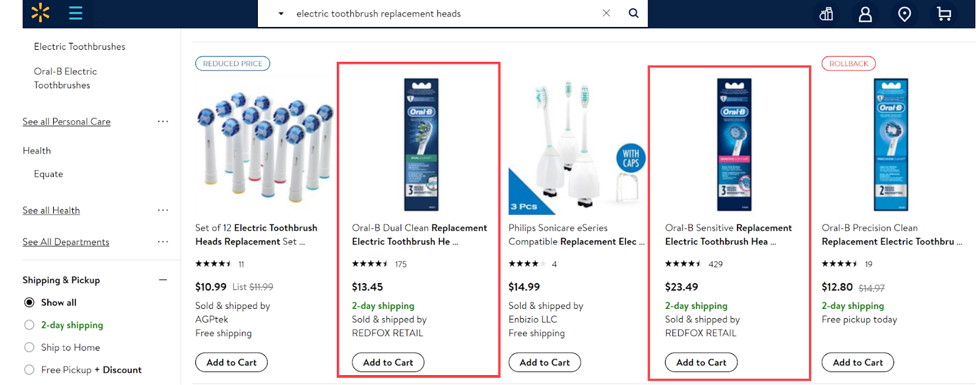
Task: Select Free Pickup + Discount option
Action: tap(29, 370)
